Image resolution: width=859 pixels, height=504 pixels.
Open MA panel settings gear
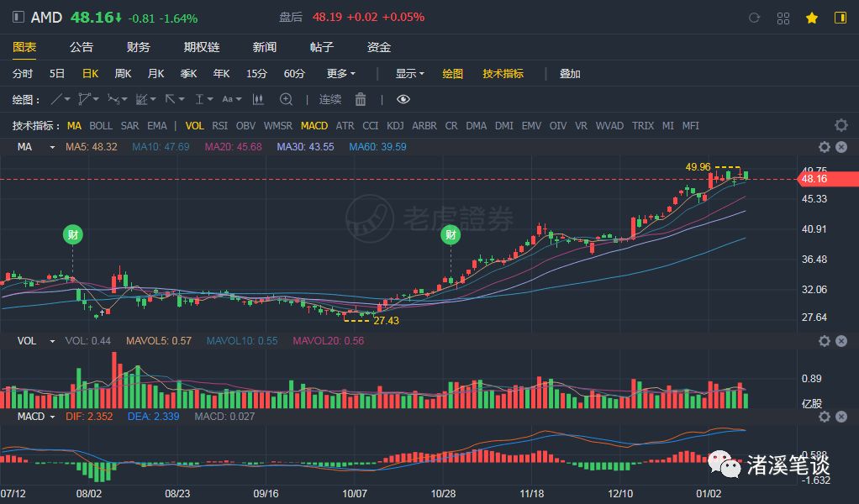coord(824,147)
